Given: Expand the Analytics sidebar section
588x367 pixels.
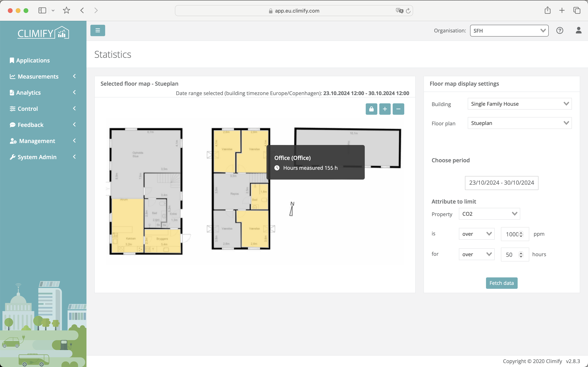Looking at the screenshot, I should pyautogui.click(x=42, y=93).
